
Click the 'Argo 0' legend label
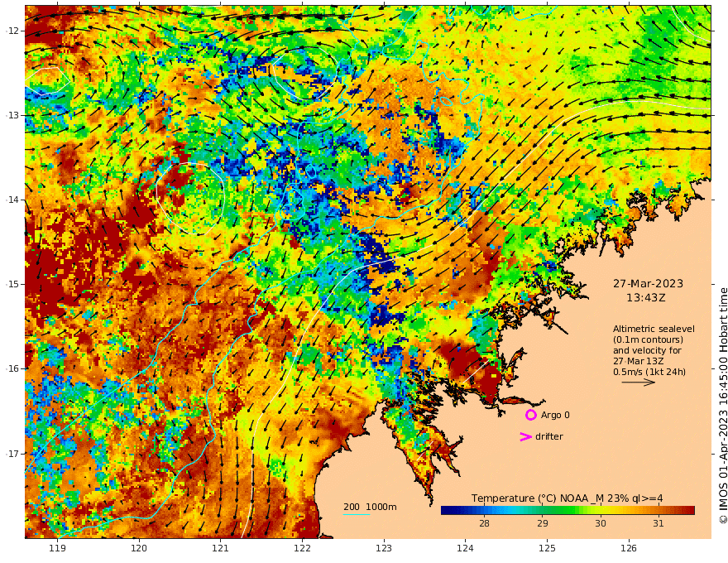[x=555, y=415]
